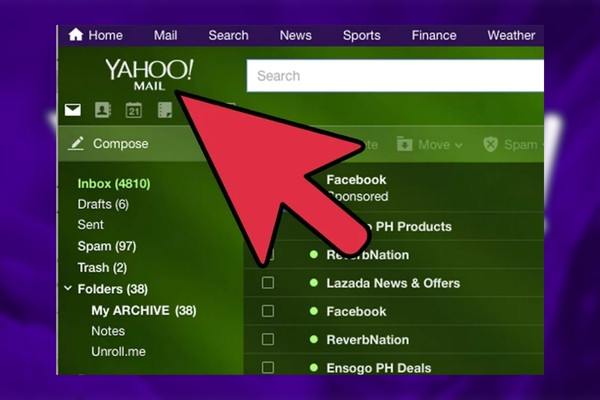Click the Home house icon
This screenshot has height=400, width=600.
click(76, 35)
